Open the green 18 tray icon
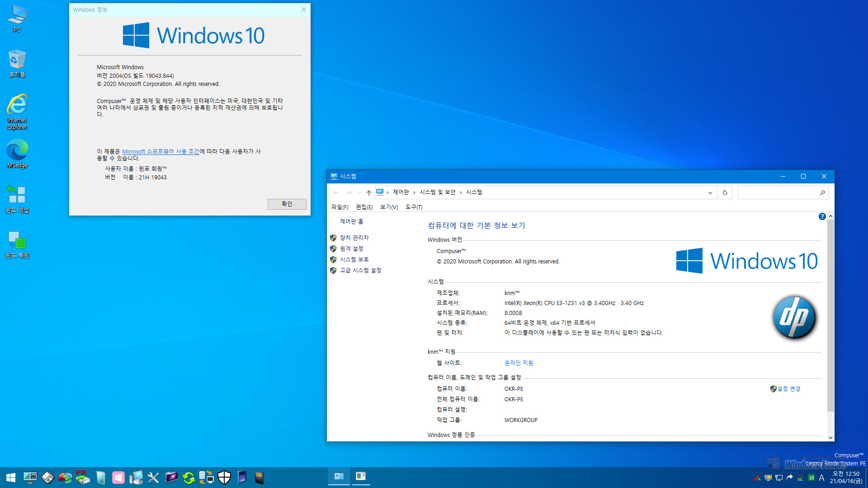This screenshot has height=488, width=868. point(811,478)
